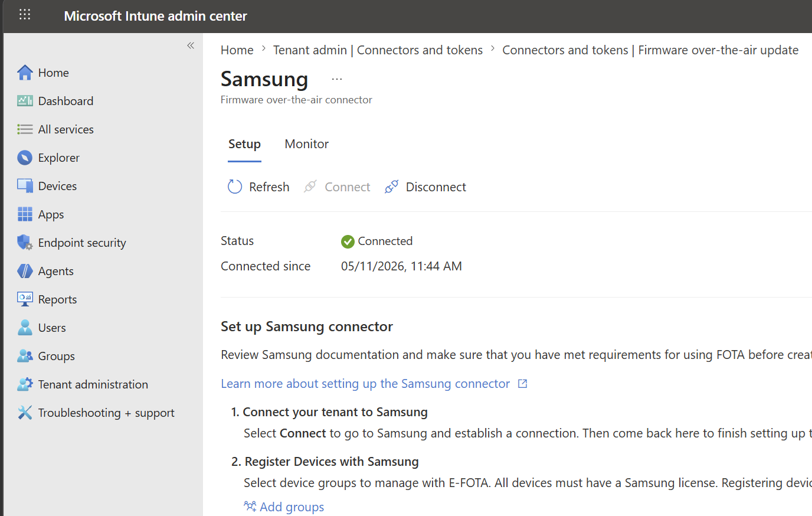Click the Refresh circular arrow icon
Image resolution: width=812 pixels, height=516 pixels.
235,187
